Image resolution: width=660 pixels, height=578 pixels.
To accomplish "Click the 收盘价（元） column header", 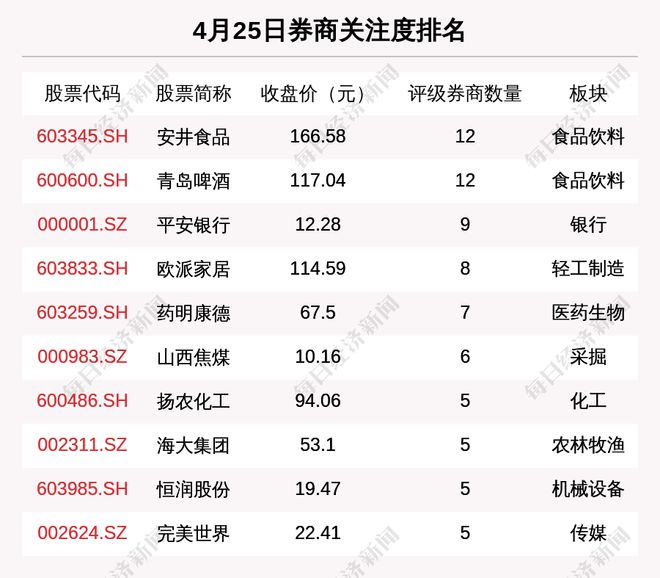I will pyautogui.click(x=313, y=94).
